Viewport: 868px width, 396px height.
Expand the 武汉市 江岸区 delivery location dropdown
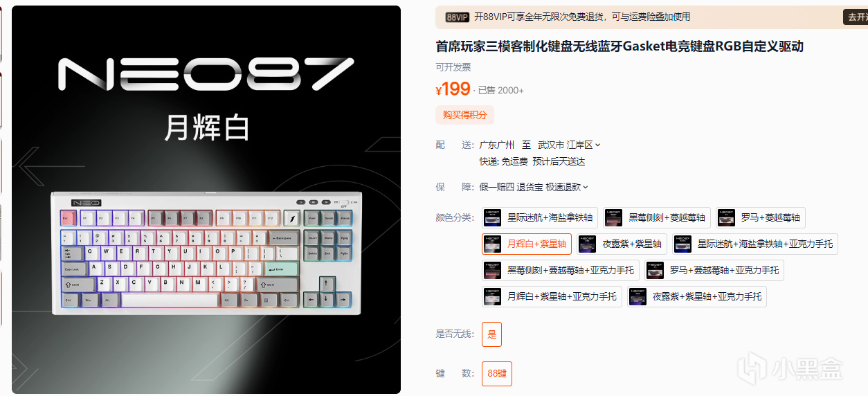[x=569, y=145]
